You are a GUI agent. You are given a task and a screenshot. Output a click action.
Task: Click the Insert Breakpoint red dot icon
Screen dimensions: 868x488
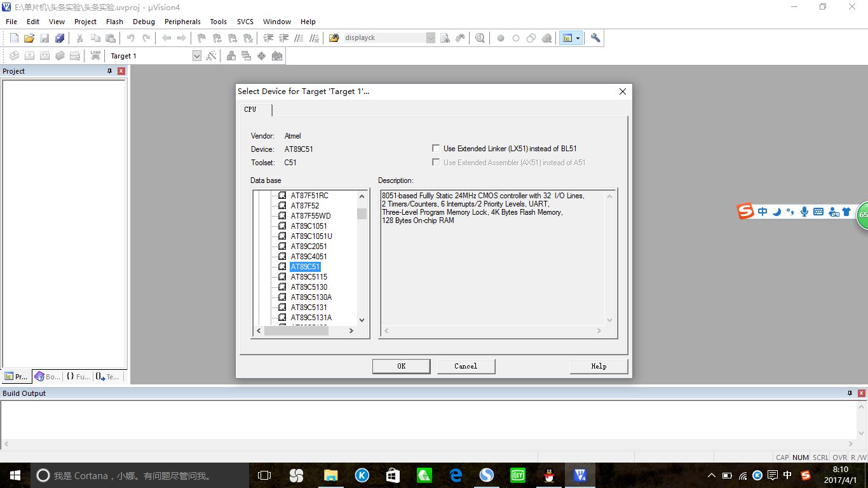pos(501,38)
